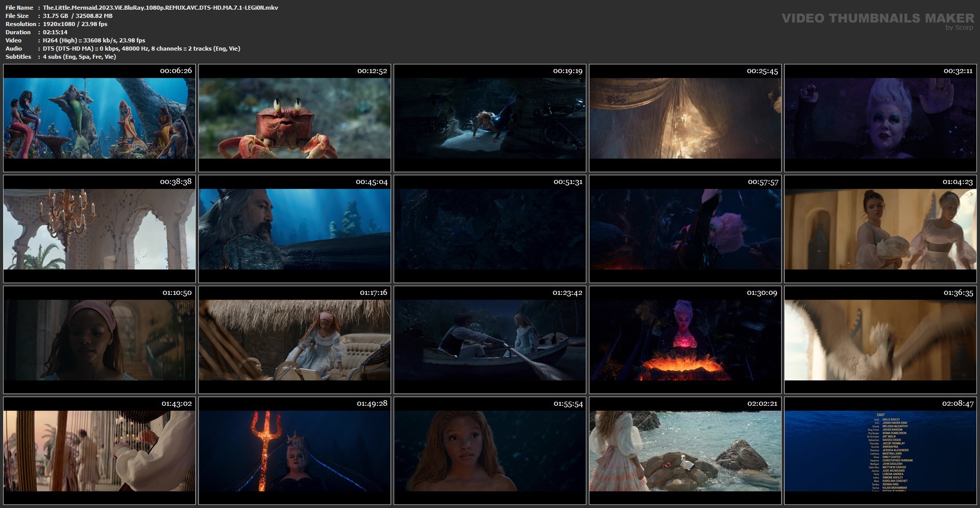Click the timestamp 00:06:26
The height and width of the screenshot is (508, 980).
click(x=176, y=71)
